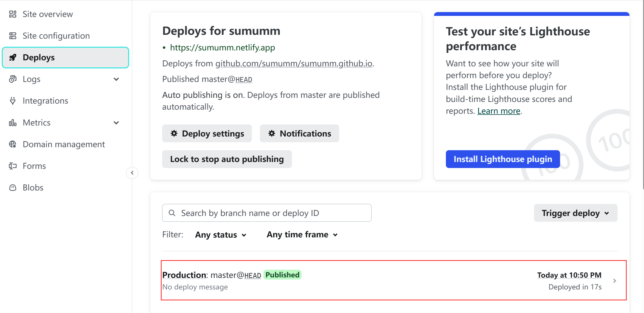Click the gear icon in Notifications
Viewport: 644px width, 313px height.
272,133
